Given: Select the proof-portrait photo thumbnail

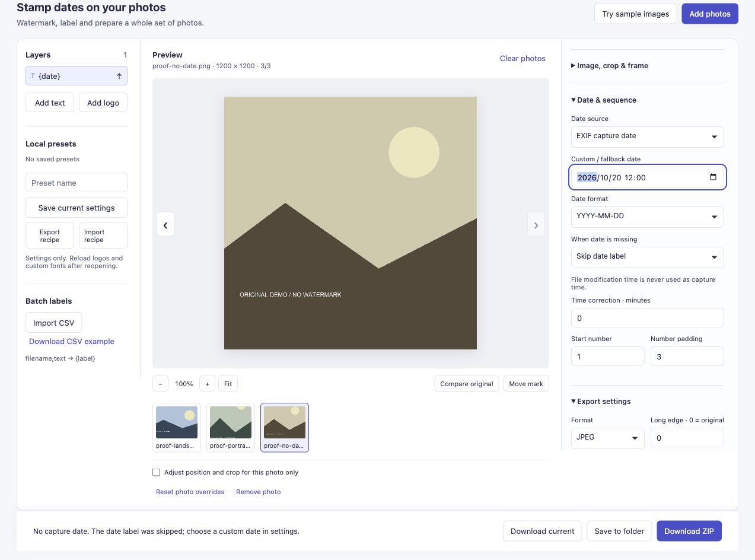Looking at the screenshot, I should (231, 428).
